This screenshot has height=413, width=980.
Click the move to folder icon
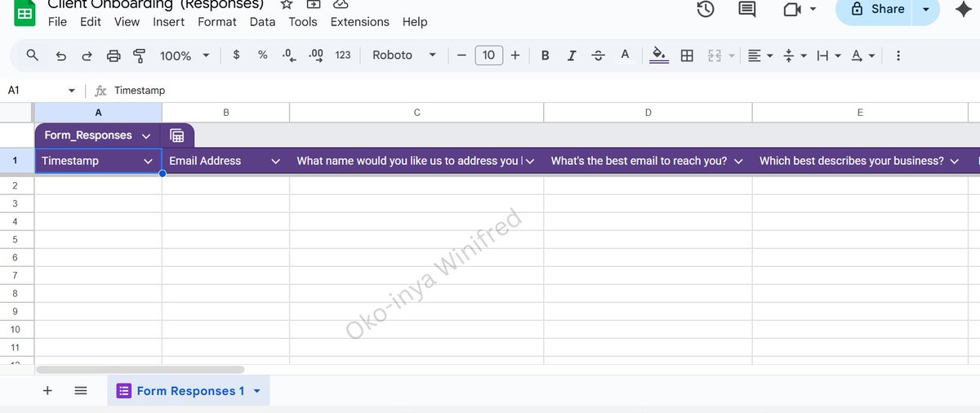314,4
